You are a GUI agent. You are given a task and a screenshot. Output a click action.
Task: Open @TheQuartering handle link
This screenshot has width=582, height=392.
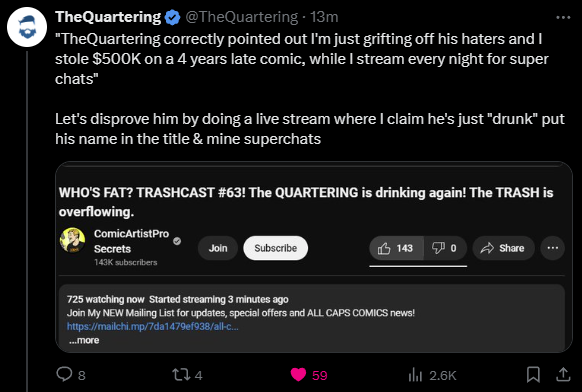pyautogui.click(x=241, y=17)
